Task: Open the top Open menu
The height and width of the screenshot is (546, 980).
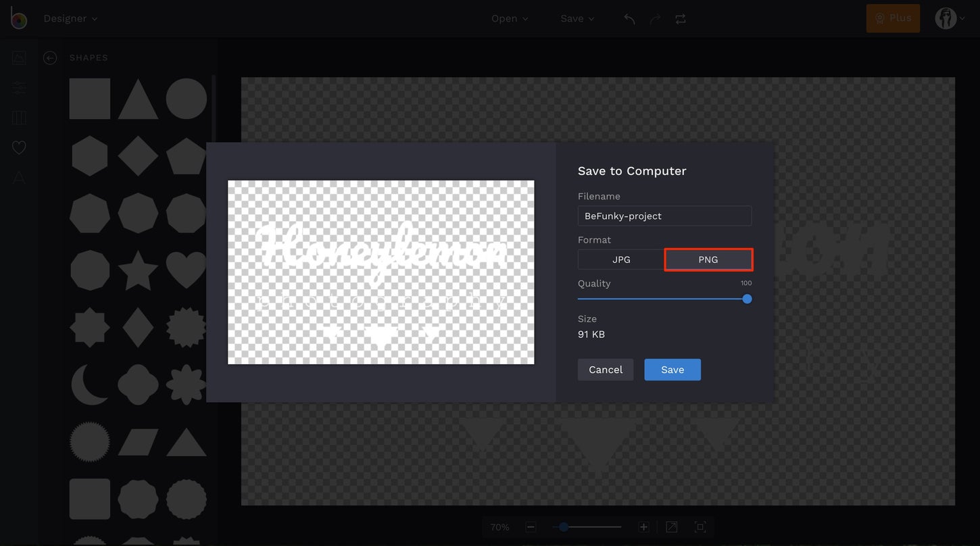Action: pos(509,18)
